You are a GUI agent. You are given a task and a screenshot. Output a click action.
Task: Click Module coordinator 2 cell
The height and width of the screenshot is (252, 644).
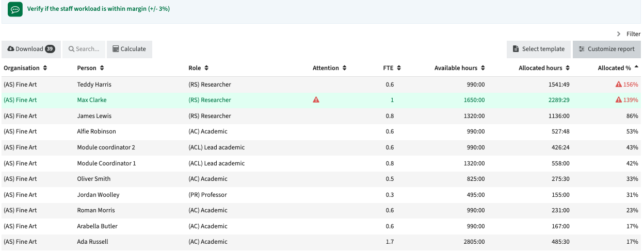coord(106,147)
